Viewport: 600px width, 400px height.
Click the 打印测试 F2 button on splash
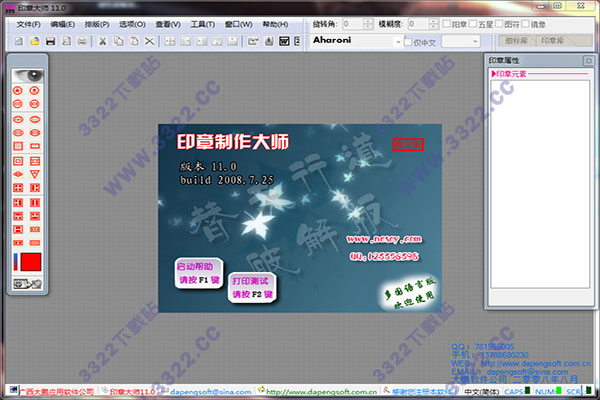pyautogui.click(x=251, y=288)
